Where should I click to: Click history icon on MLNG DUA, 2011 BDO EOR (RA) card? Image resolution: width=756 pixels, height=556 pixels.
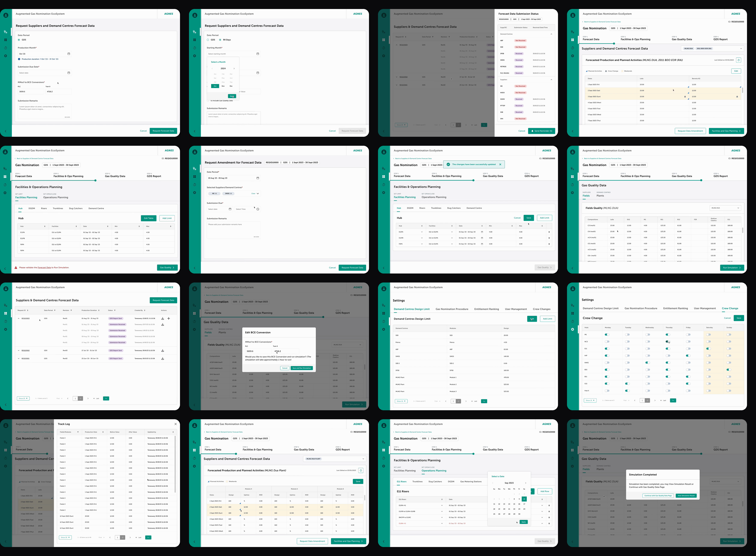coord(738,60)
